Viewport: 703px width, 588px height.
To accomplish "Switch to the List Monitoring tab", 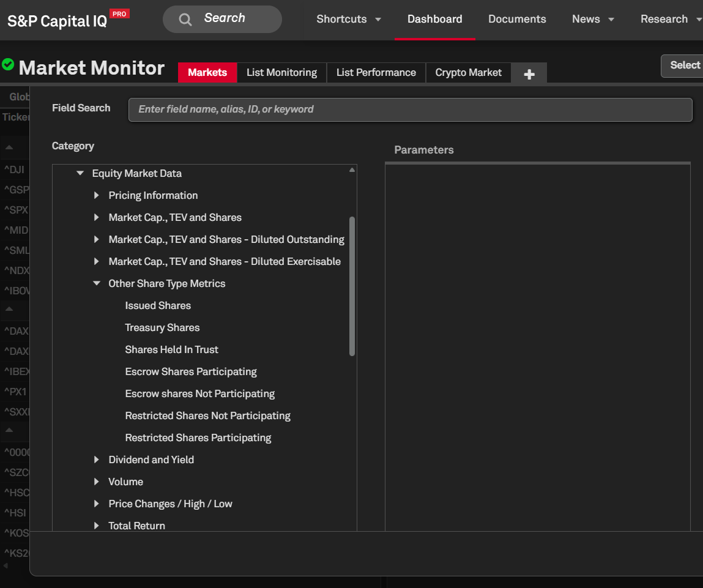I will 281,73.
